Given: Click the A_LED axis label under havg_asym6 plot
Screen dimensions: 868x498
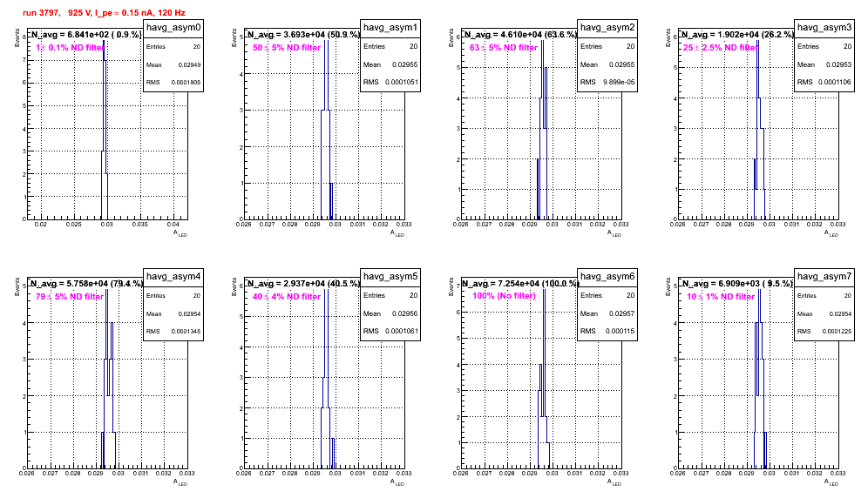Looking at the screenshot, I should tap(614, 482).
